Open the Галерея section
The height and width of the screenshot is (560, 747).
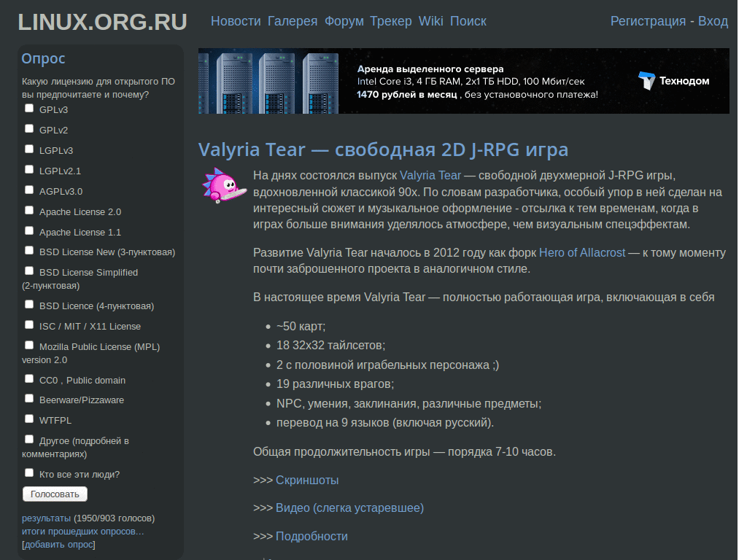click(293, 21)
